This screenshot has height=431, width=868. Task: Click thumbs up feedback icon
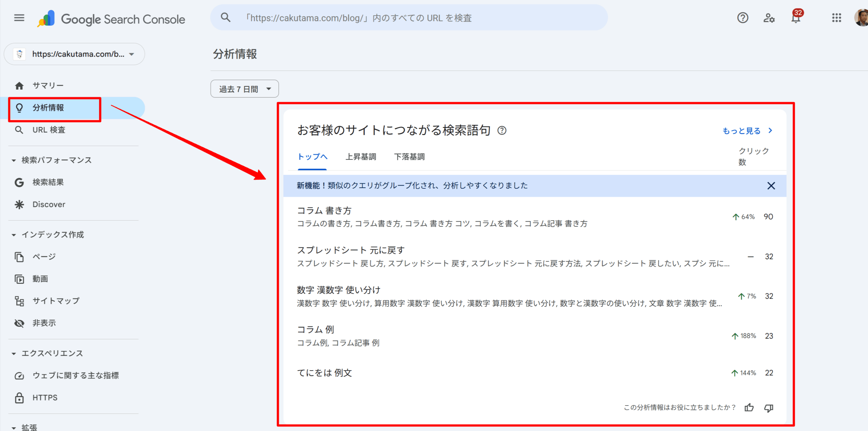pos(749,408)
